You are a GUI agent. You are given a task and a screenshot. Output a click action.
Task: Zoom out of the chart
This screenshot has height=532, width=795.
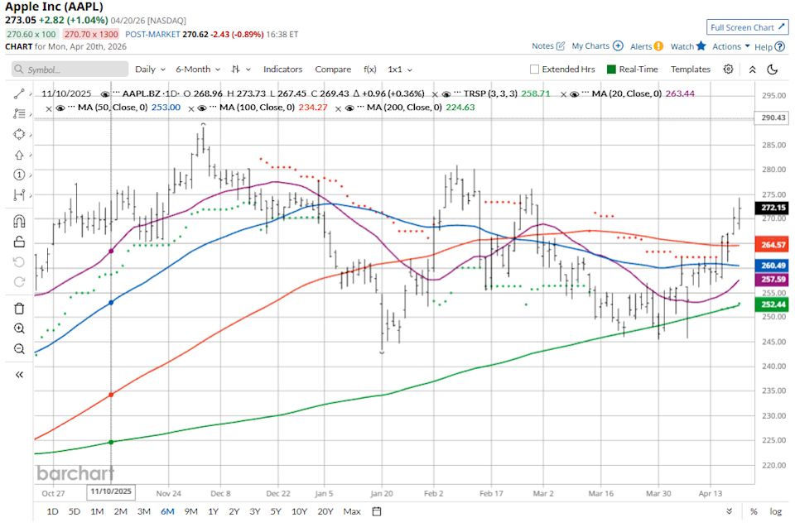[x=18, y=349]
